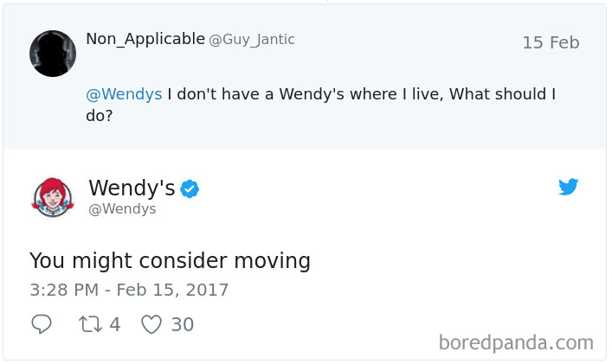612x364 pixels.
Task: Click the Wendy's display name
Action: pyautogui.click(x=132, y=188)
